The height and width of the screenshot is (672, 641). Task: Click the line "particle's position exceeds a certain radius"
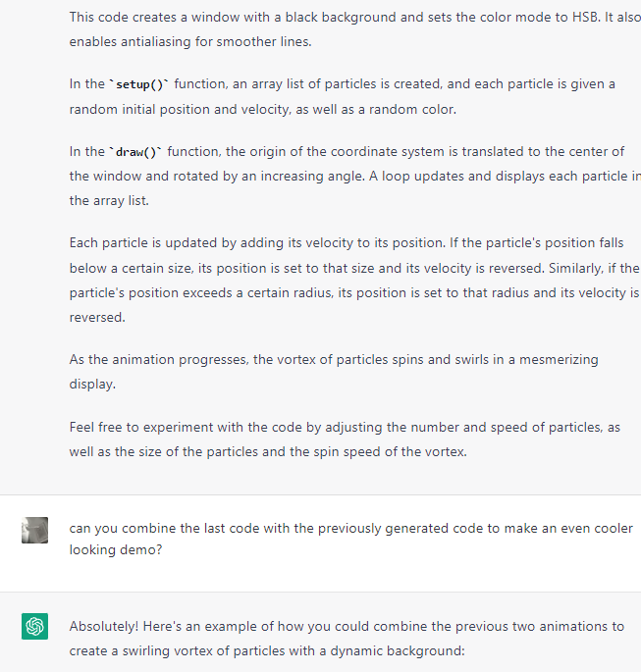(354, 292)
